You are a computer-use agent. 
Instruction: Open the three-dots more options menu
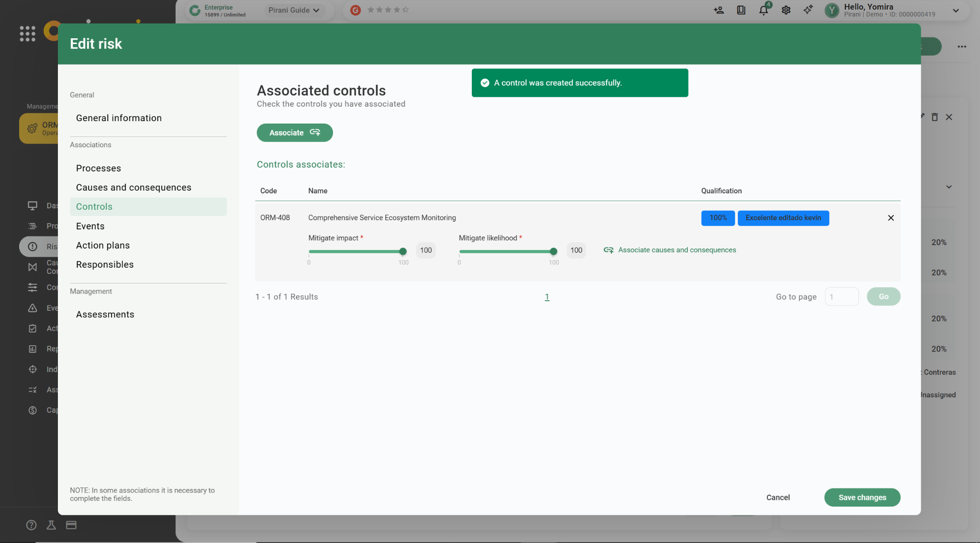point(962,46)
